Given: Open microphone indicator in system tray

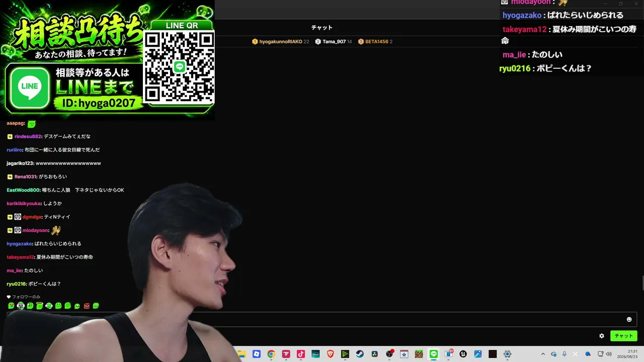Looking at the screenshot, I should (x=565, y=354).
